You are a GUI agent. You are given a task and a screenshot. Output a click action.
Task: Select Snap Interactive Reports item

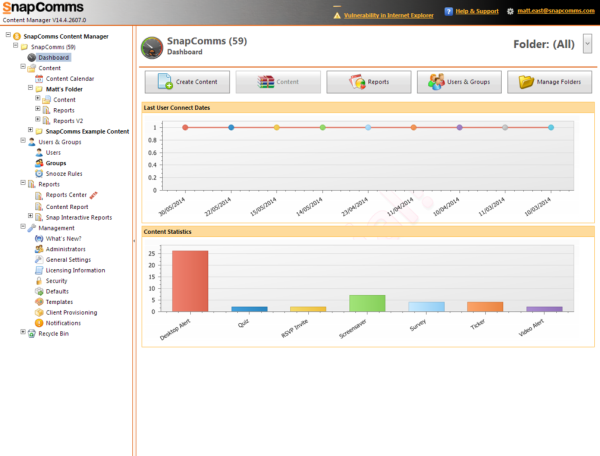pyautogui.click(x=79, y=218)
